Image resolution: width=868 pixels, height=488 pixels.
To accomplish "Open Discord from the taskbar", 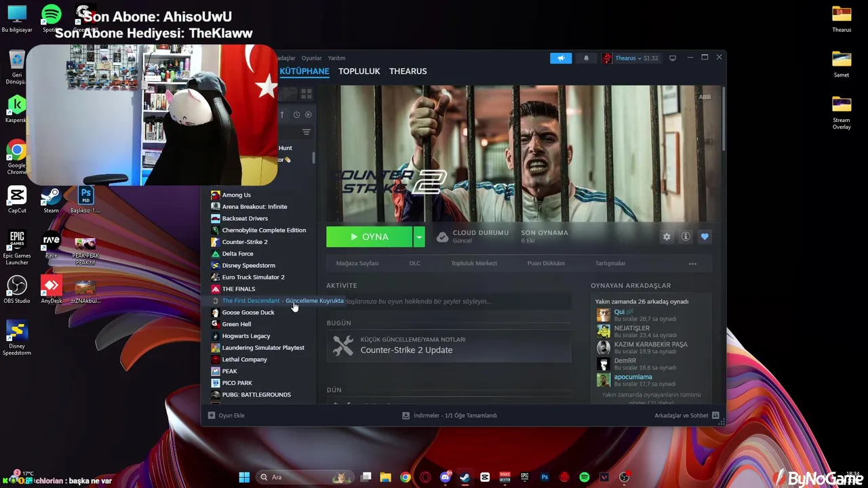I will (x=445, y=477).
